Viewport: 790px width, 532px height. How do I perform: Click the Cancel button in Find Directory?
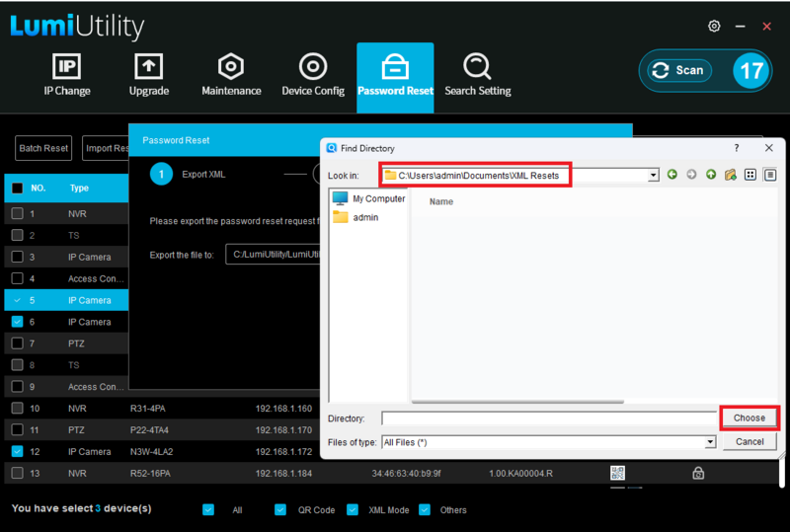[750, 442]
